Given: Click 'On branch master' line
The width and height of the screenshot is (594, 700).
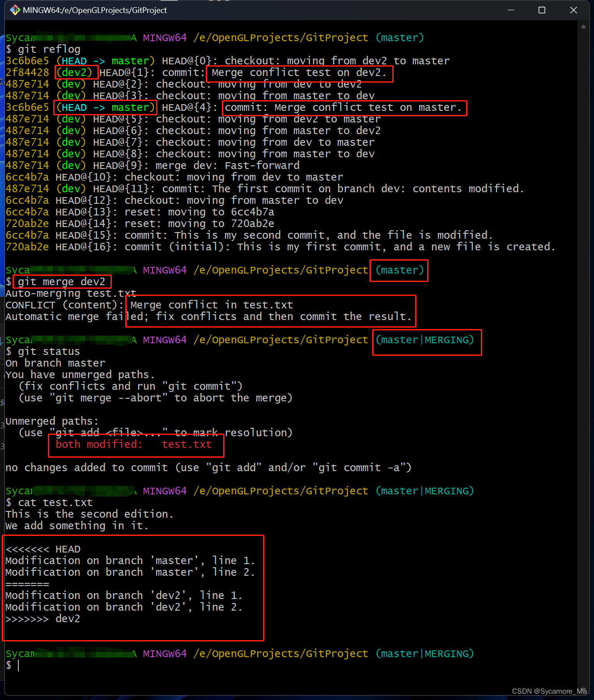Looking at the screenshot, I should point(55,363).
